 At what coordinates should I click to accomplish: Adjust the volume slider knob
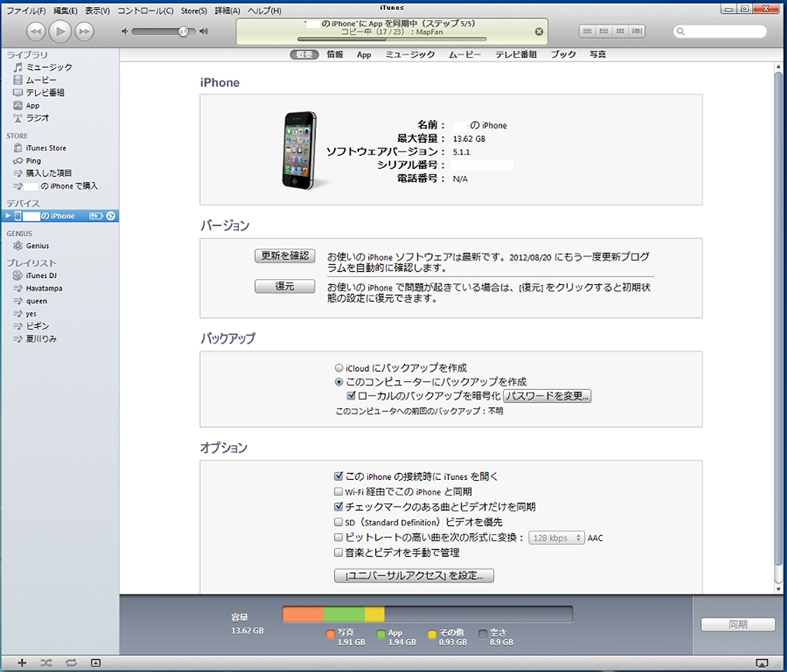pos(184,31)
